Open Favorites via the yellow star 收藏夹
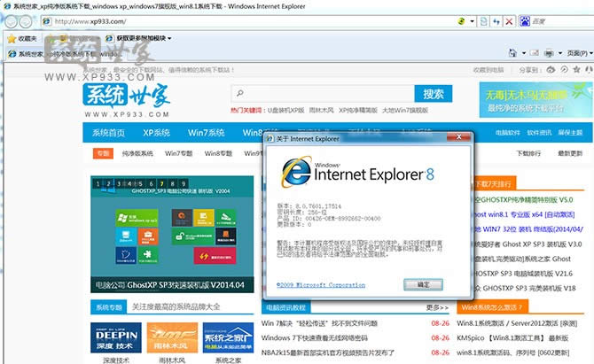Screen dimensions: 594x364 [x=22, y=39]
